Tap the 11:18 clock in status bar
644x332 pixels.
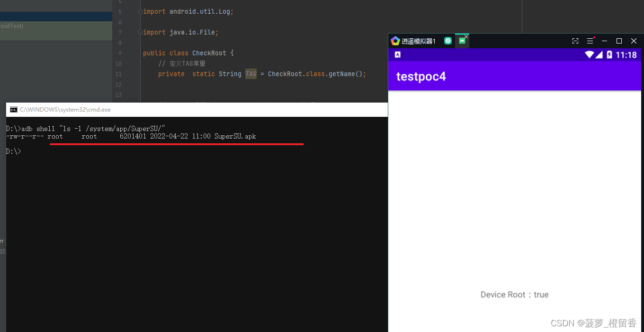[x=626, y=55]
